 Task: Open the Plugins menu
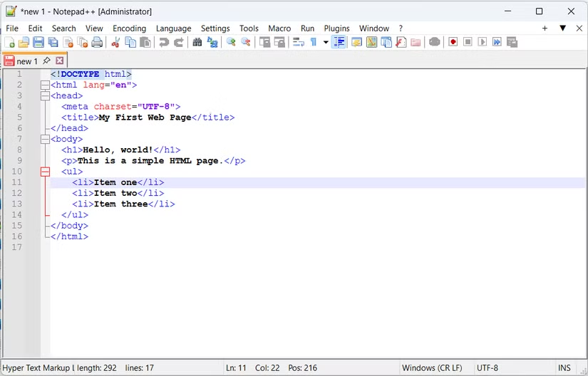336,28
